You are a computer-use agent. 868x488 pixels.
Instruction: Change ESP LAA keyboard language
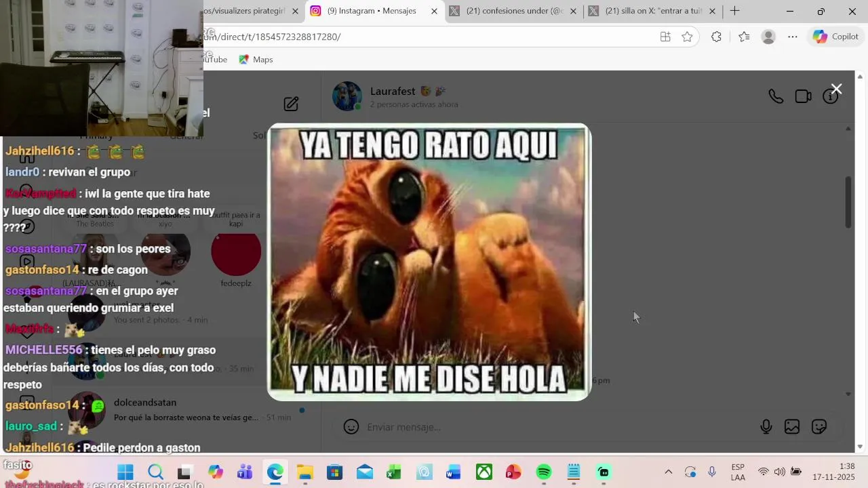(738, 472)
